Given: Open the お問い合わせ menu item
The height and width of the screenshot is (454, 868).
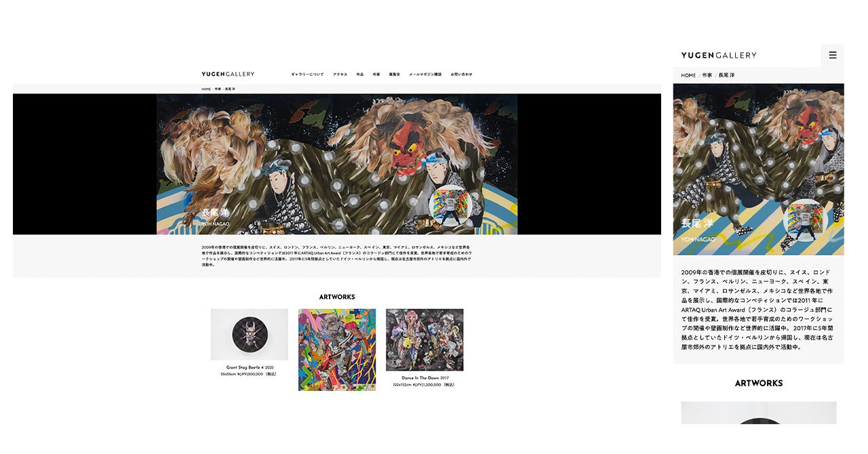Looking at the screenshot, I should tap(462, 74).
